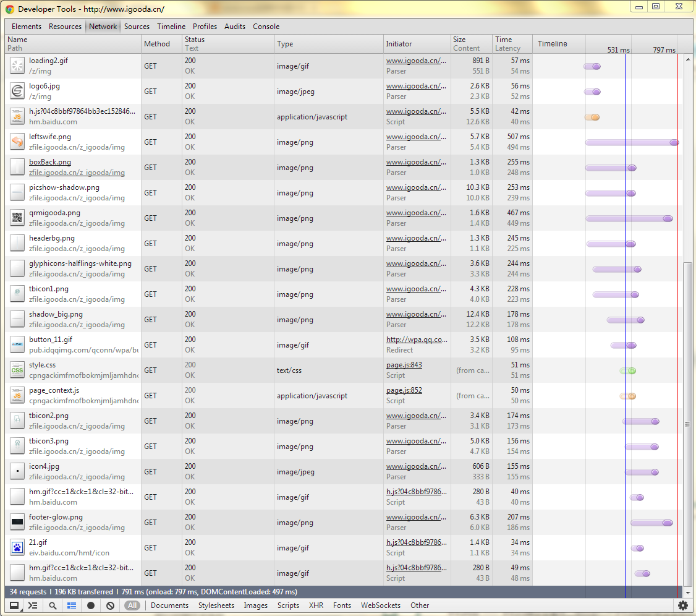Sort requests by Status column header
The width and height of the screenshot is (696, 616).
(194, 40)
